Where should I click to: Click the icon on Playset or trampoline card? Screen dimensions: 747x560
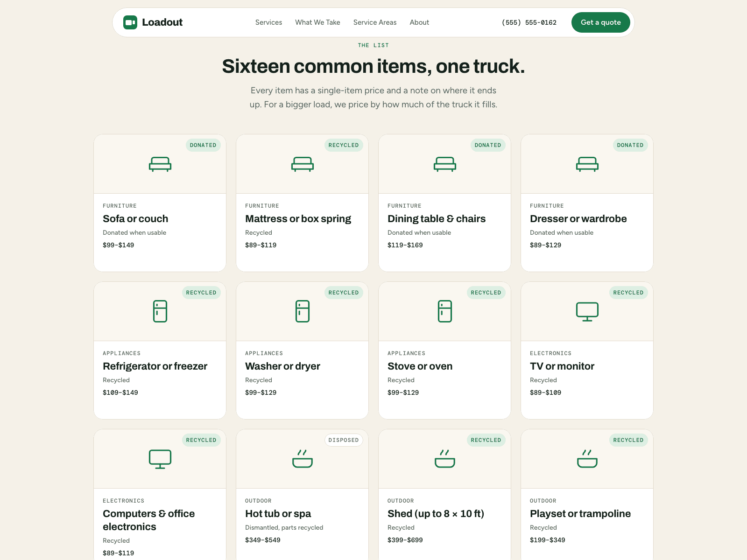click(587, 459)
